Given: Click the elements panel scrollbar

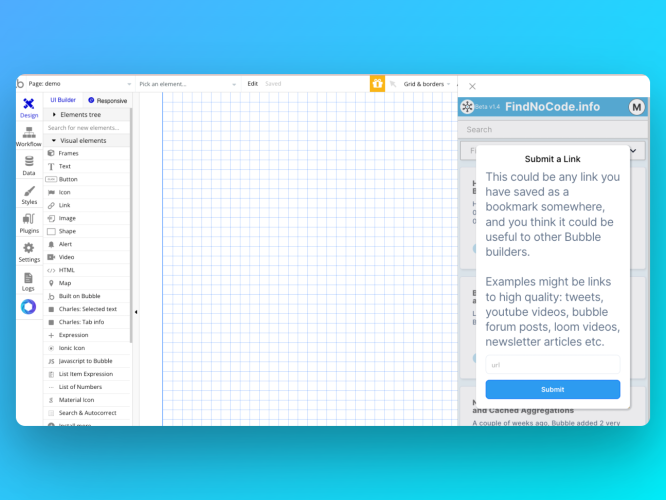Looking at the screenshot, I should 131,225.
